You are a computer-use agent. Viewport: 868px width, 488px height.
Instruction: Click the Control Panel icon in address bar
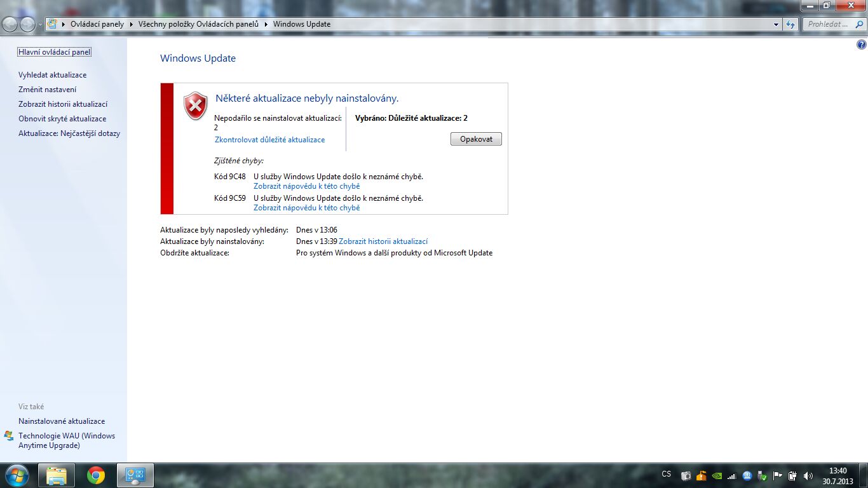(53, 24)
